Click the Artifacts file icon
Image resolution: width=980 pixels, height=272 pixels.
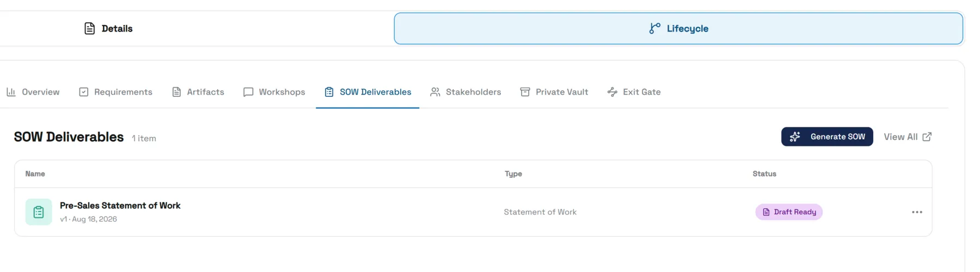(176, 92)
